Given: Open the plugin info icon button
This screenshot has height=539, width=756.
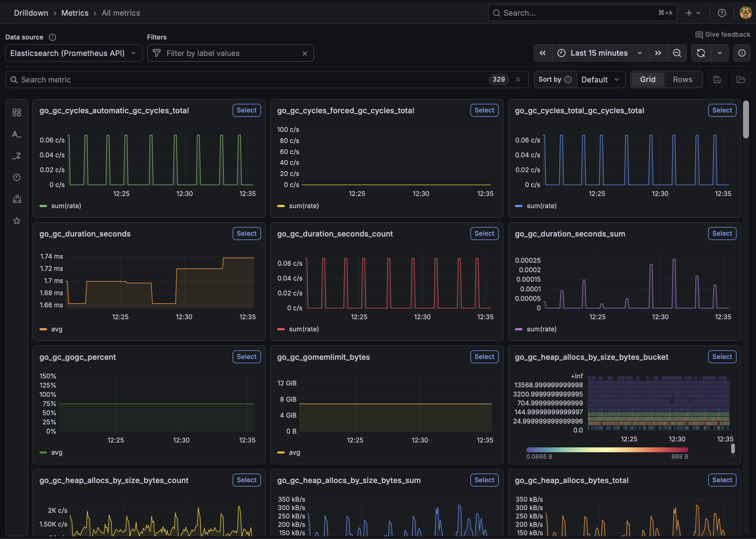Looking at the screenshot, I should coord(742,53).
